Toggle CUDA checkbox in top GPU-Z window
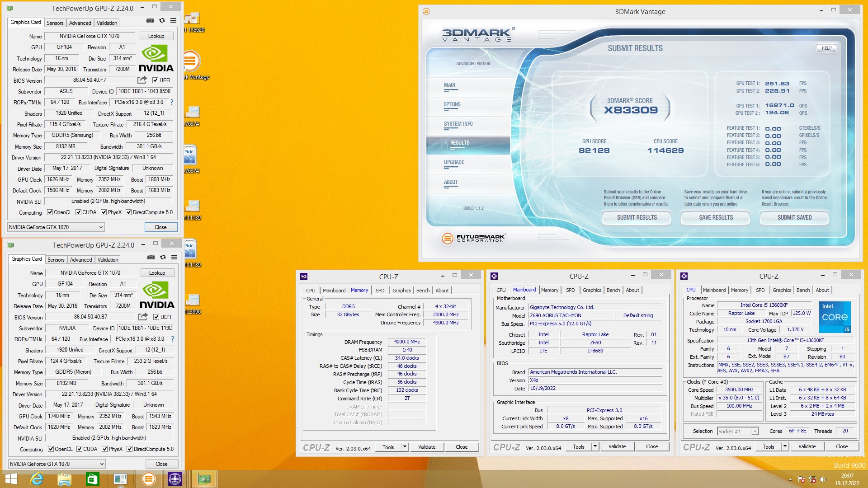The image size is (868, 488). [78, 212]
